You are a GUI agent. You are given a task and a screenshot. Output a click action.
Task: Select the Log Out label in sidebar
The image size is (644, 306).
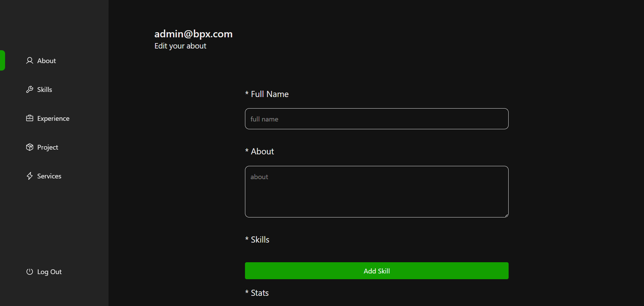(x=50, y=272)
